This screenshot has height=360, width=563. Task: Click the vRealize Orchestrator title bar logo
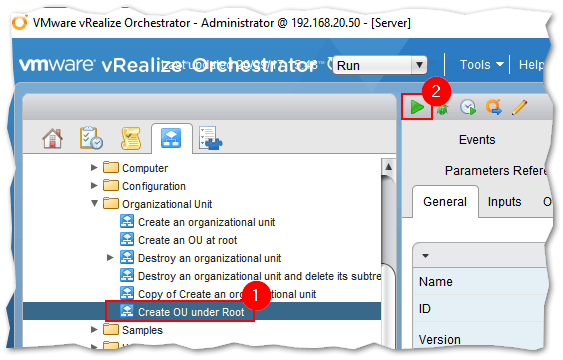click(19, 22)
